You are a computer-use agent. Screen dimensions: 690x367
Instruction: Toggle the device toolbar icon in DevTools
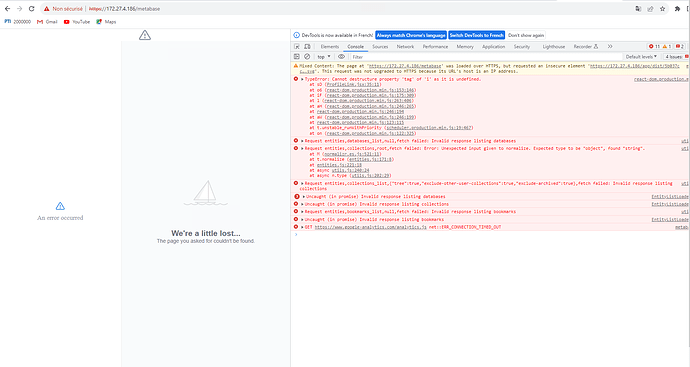coord(307,47)
